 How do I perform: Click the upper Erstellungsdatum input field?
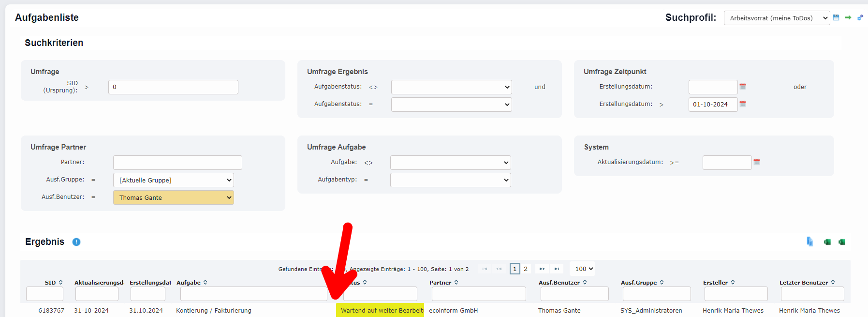713,87
